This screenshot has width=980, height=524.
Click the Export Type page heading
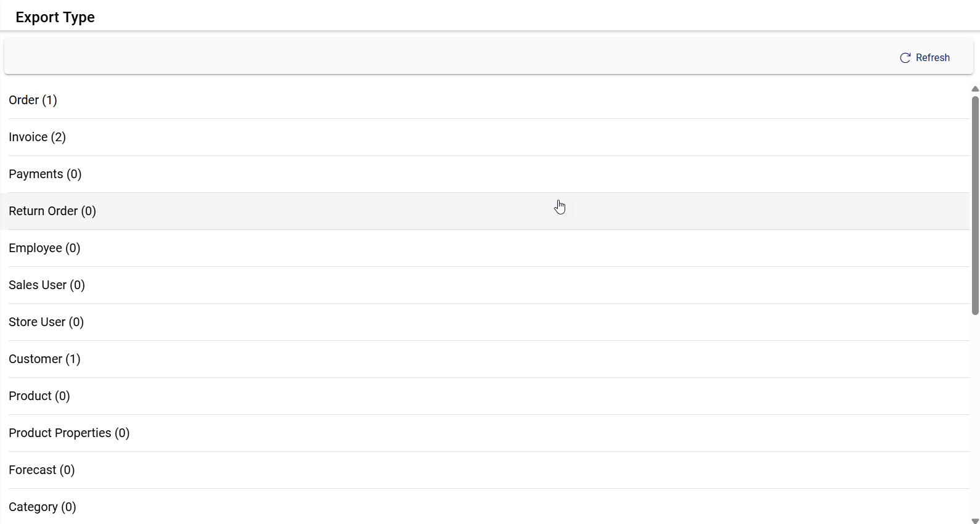coord(55,17)
